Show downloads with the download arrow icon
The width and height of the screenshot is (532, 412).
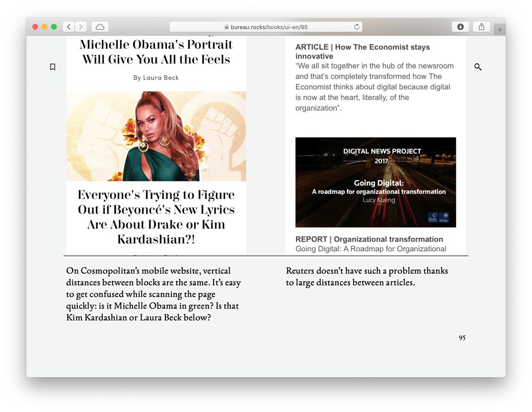461,27
